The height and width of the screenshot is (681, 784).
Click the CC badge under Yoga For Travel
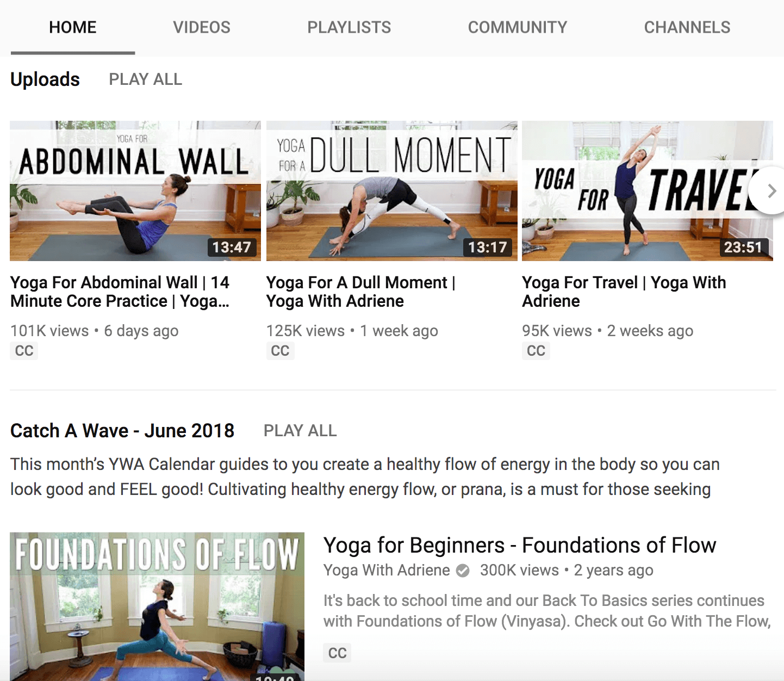(x=536, y=351)
